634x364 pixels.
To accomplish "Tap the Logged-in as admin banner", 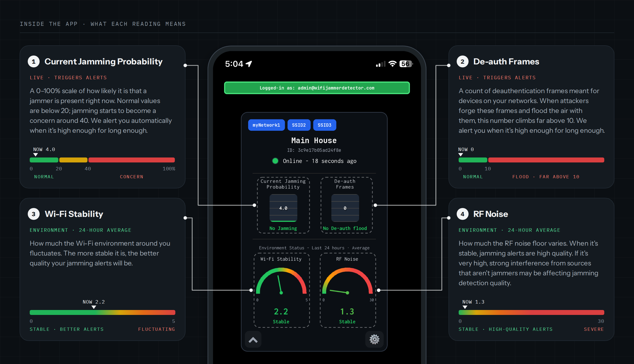I will point(317,88).
